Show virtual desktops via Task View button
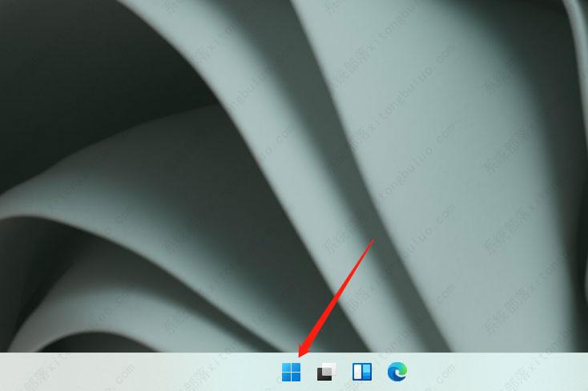 click(326, 372)
